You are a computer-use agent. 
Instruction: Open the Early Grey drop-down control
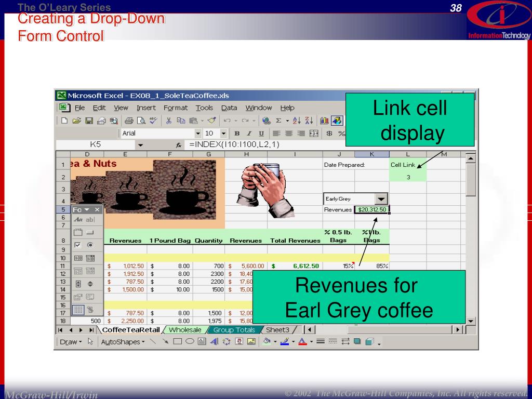[x=381, y=199]
